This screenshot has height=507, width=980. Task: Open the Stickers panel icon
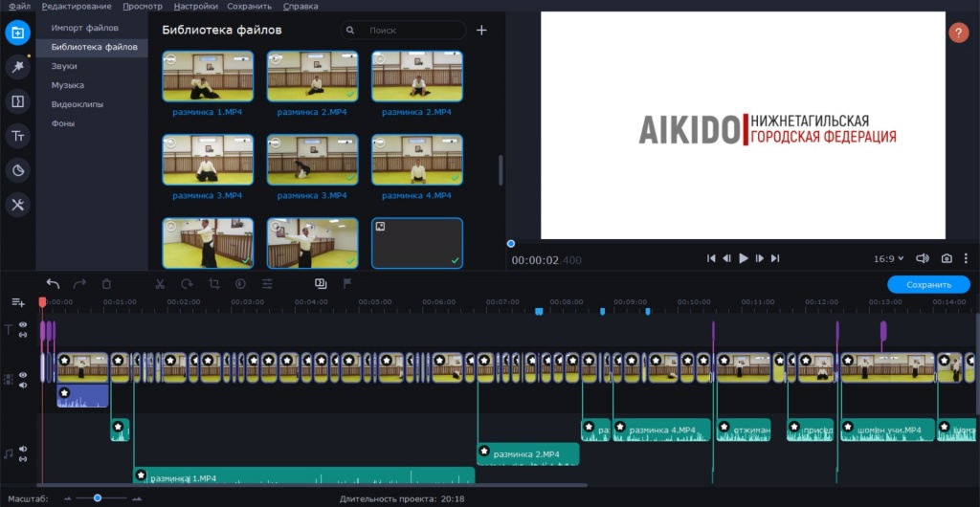click(17, 170)
